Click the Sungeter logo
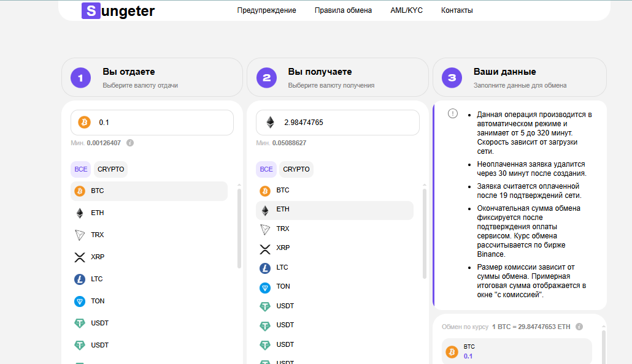Screen dimensions: 632x364 click(118, 10)
